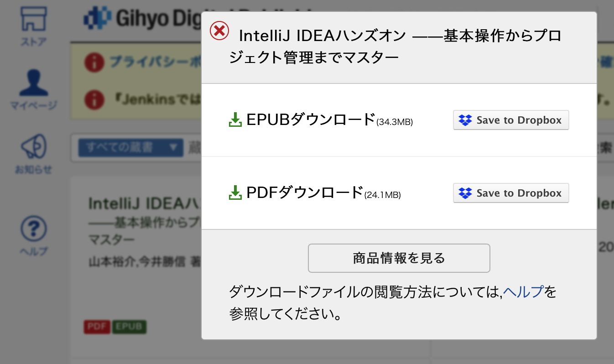Follow the ヘルプ link in dialog footer

(524, 291)
